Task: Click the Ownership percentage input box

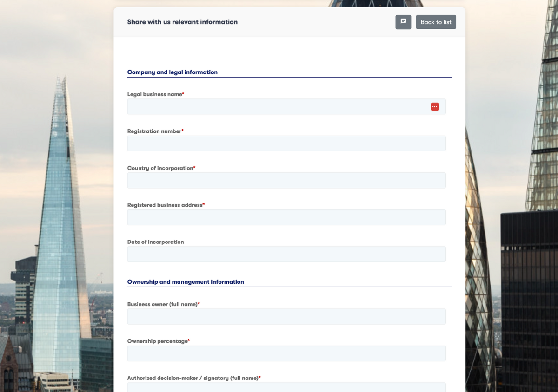Action: tap(286, 353)
